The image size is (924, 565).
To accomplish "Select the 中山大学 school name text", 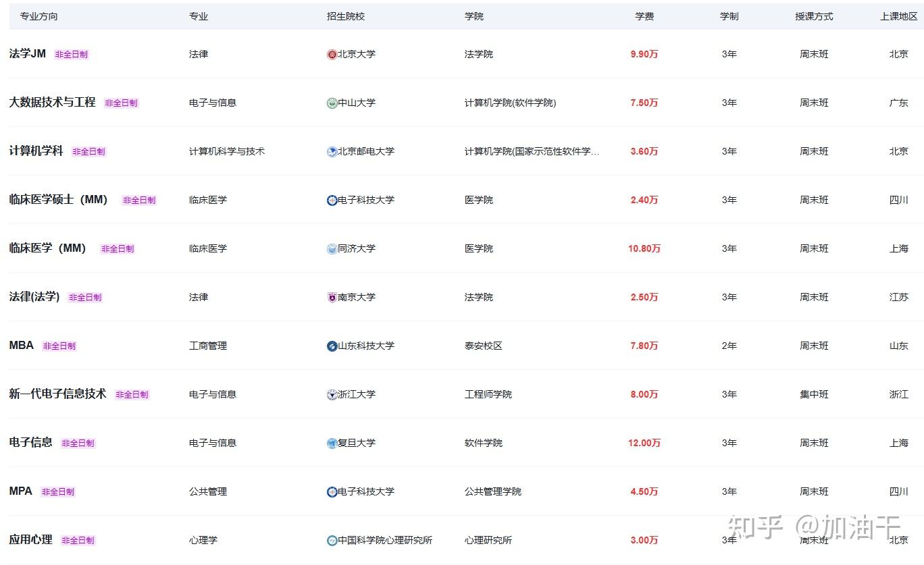I will click(x=357, y=103).
